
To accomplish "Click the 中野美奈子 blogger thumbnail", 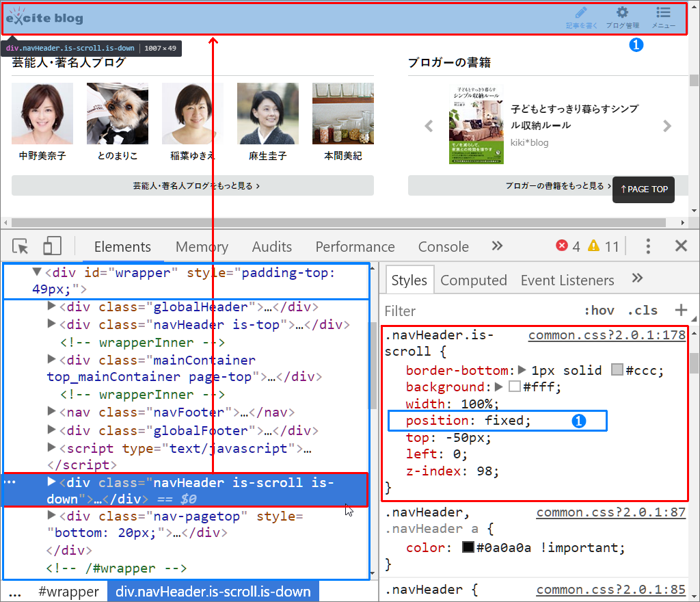I will [43, 113].
